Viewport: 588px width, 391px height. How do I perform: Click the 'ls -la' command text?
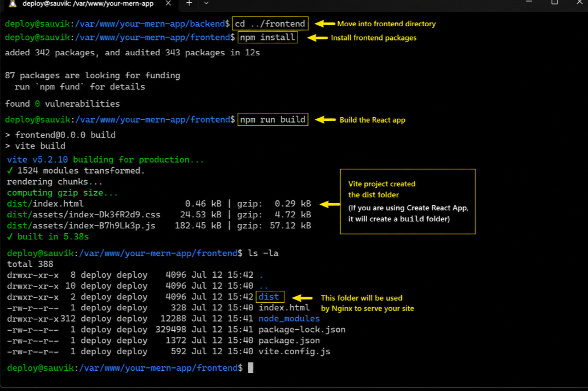click(263, 254)
